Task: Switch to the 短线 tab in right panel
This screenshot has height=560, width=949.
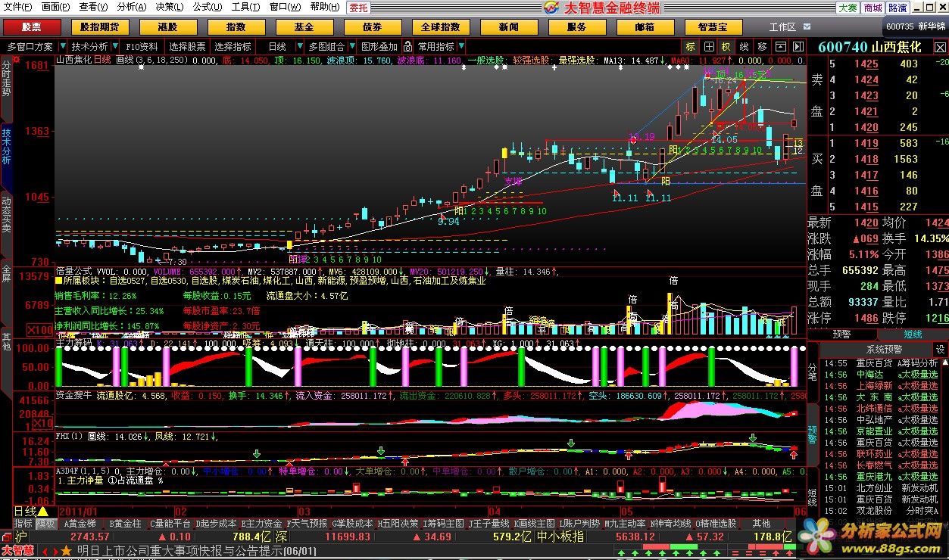Action: point(913,334)
